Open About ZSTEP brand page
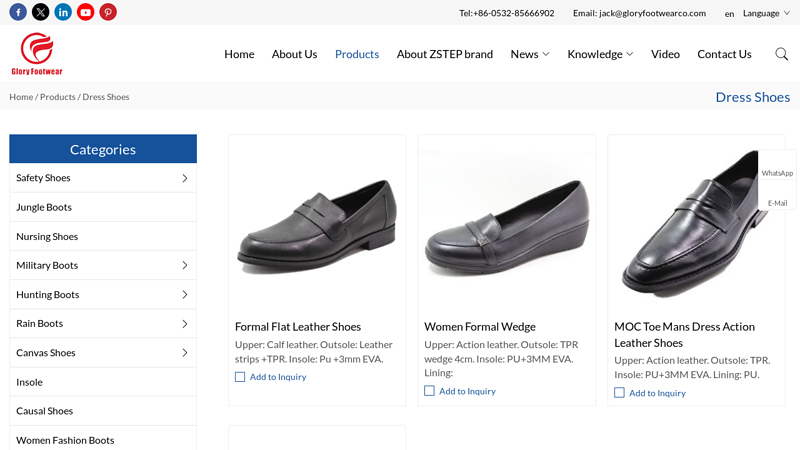This screenshot has width=800, height=450. [445, 54]
